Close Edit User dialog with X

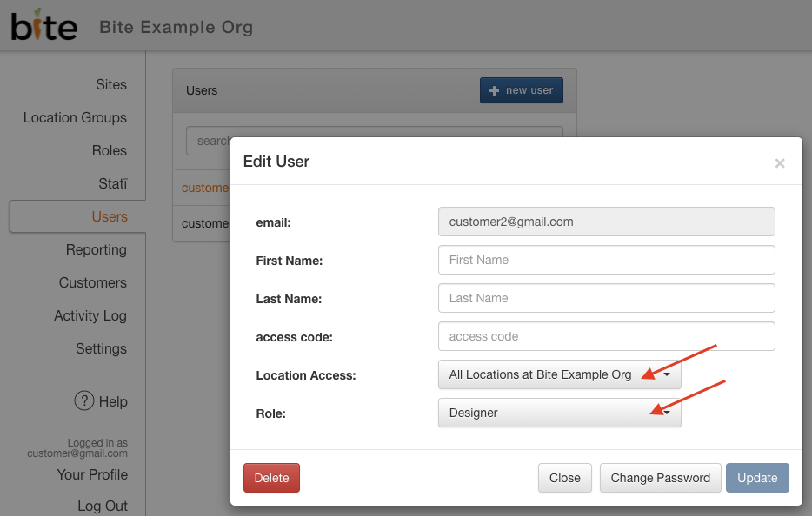779,163
